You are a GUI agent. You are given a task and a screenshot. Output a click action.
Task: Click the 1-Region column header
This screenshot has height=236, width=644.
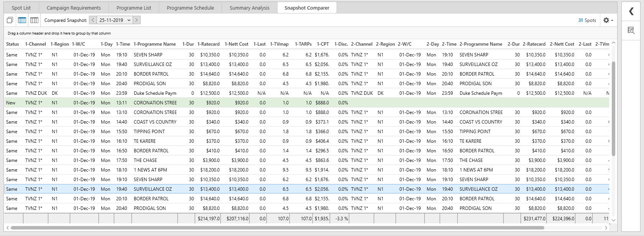pyautogui.click(x=60, y=44)
